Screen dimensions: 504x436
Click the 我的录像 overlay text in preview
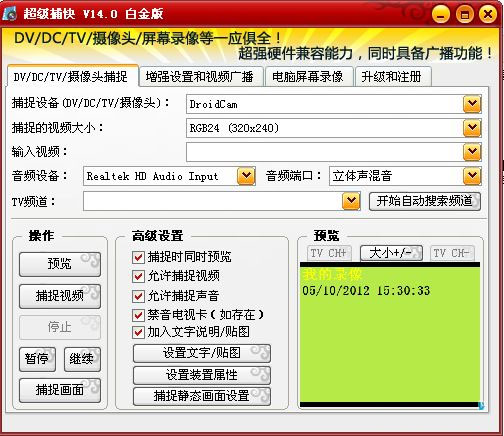pos(332,275)
